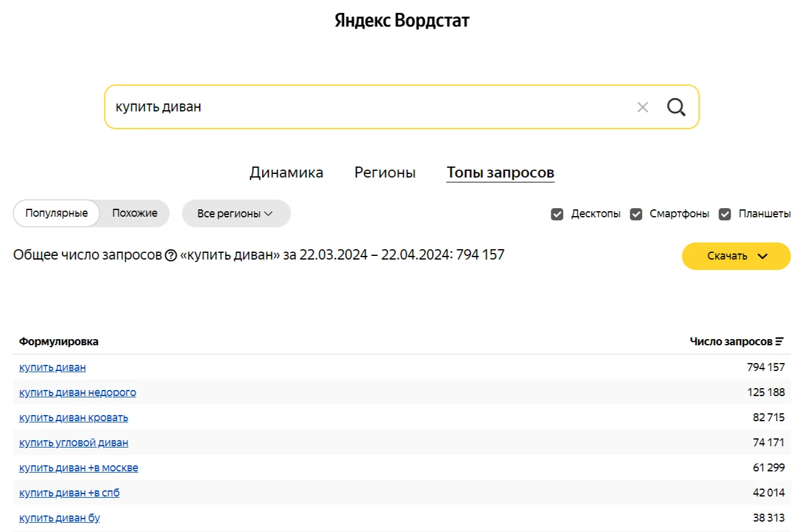Uncheck the Смартфоны checkbox

637,214
